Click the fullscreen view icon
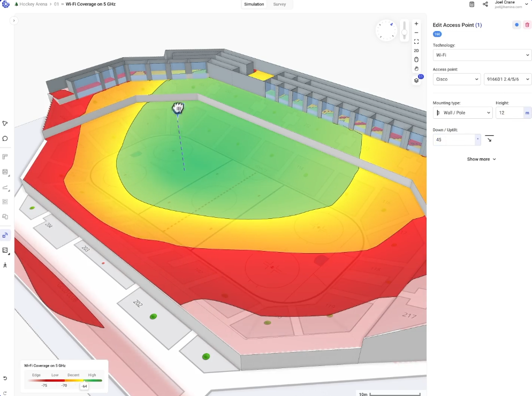The height and width of the screenshot is (396, 532). point(416,41)
